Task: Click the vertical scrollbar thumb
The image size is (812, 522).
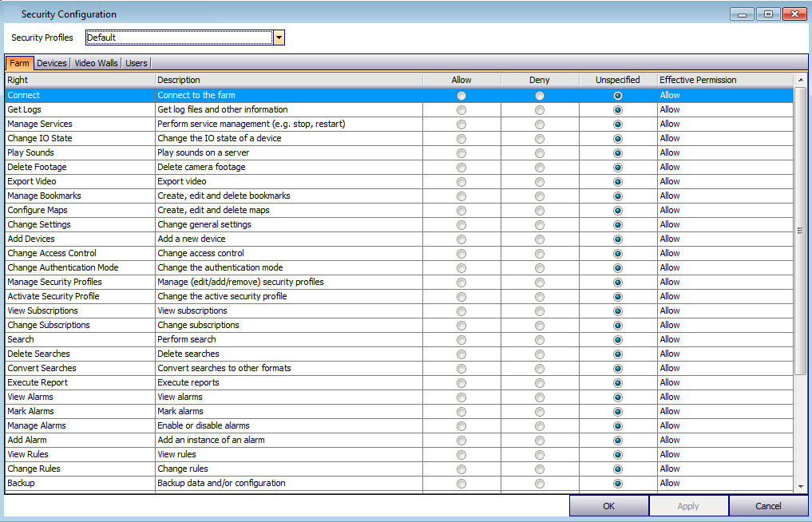Action: (801, 231)
